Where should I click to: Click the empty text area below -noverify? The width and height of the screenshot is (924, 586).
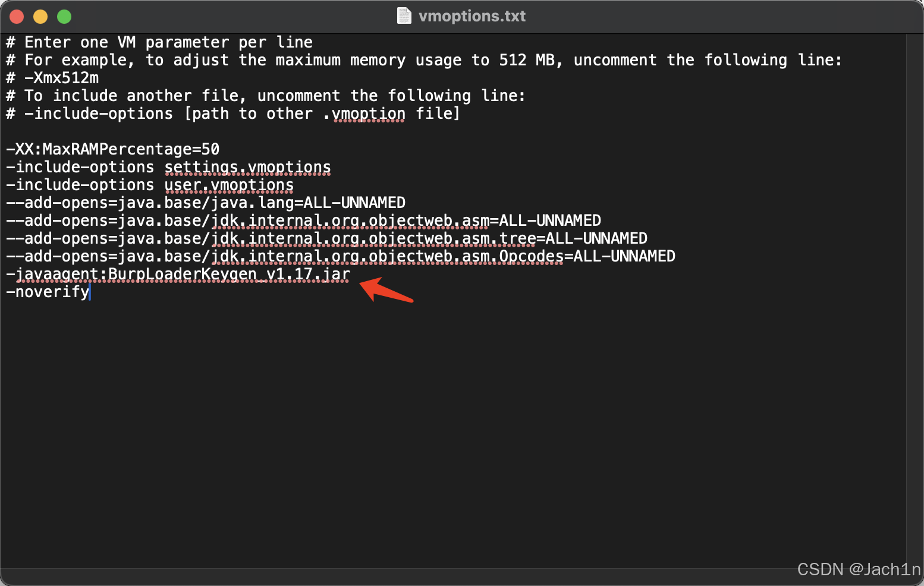(416, 416)
